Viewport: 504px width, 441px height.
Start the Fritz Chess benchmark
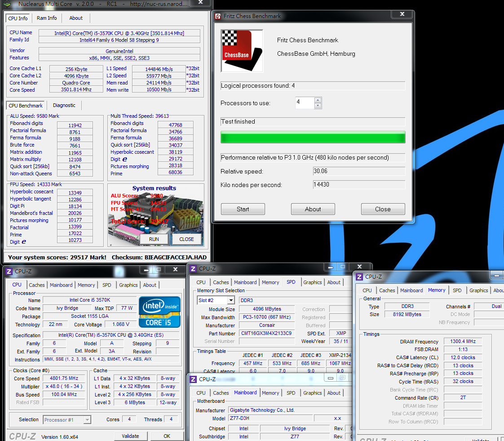click(243, 209)
